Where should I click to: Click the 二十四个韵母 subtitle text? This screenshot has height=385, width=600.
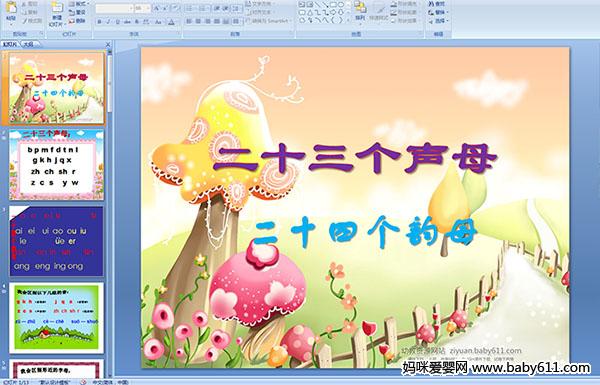pyautogui.click(x=365, y=231)
